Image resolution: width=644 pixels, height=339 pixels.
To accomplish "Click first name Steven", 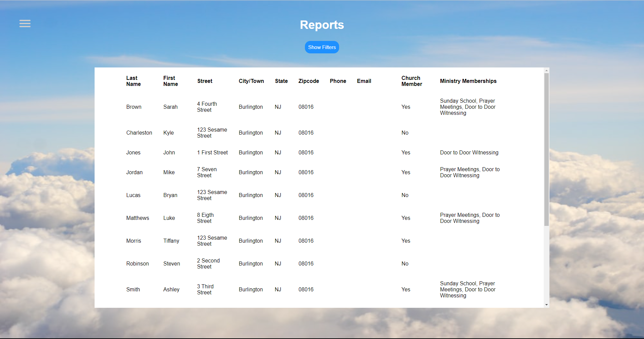I will click(172, 263).
